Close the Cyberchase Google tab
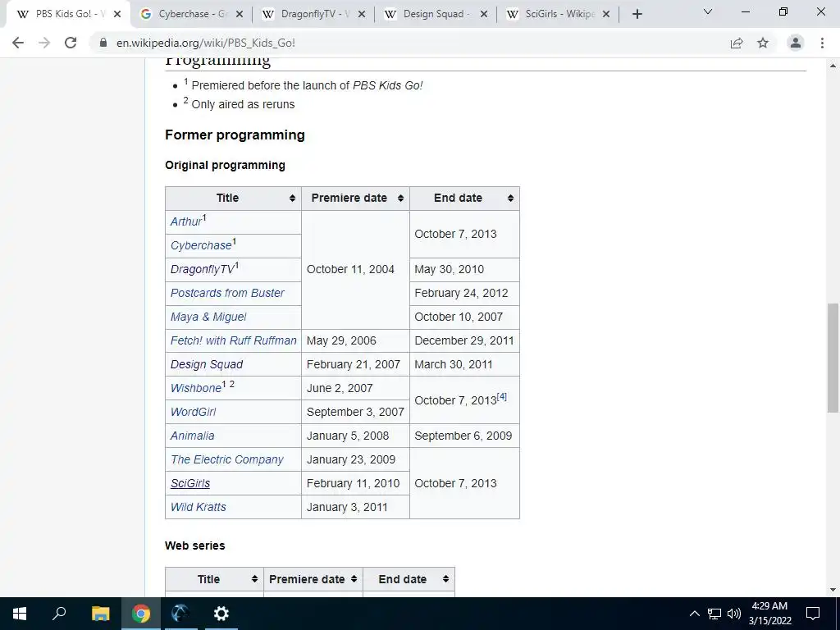The image size is (840, 630). [x=240, y=15]
